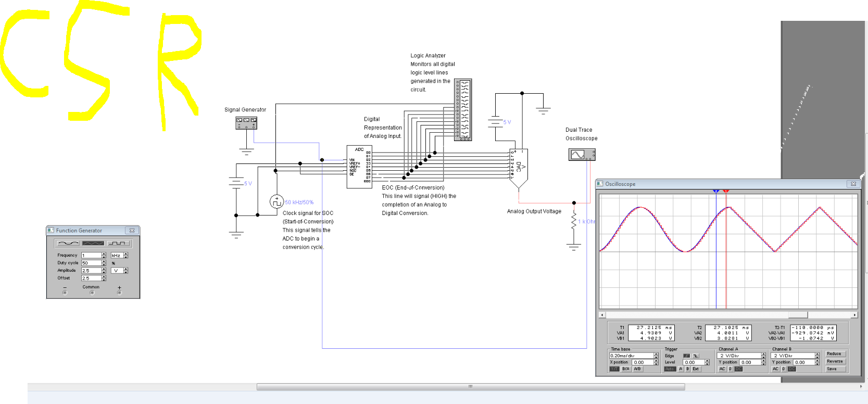Set trigger to Auto mode
This screenshot has width=868, height=404.
670,369
